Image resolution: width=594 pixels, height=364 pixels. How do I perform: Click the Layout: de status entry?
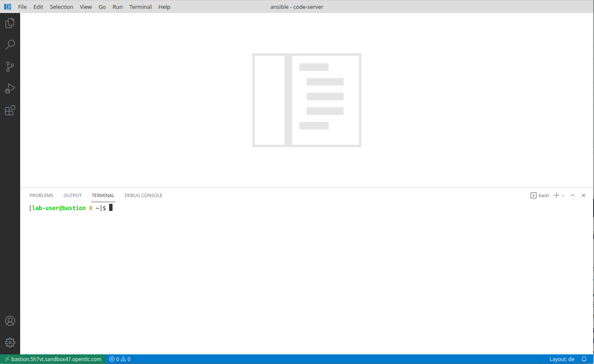tap(562, 359)
